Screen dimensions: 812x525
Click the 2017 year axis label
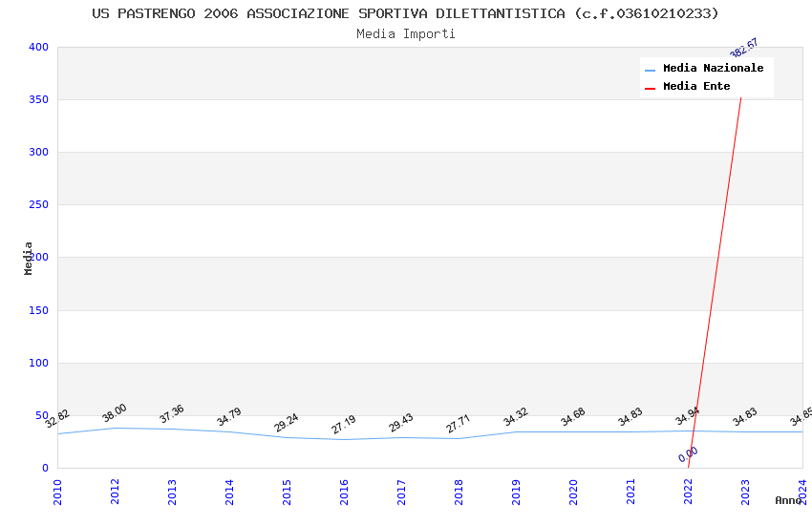coord(401,492)
